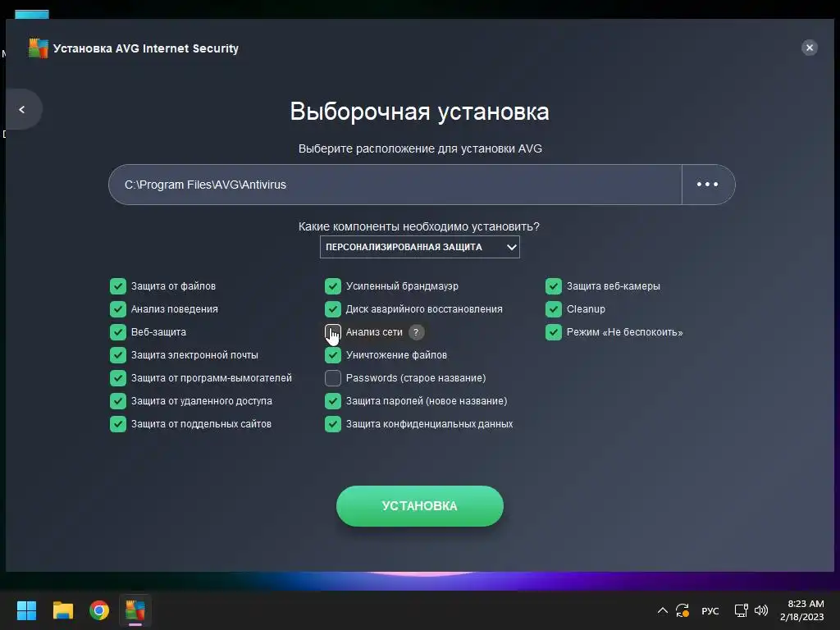Click the УСТАНОВКА install button
The width and height of the screenshot is (840, 630).
[x=419, y=505]
